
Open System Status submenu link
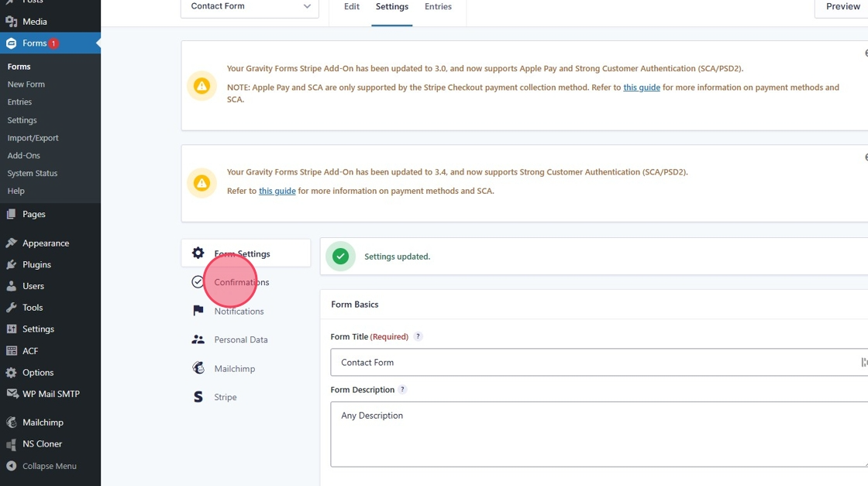[x=32, y=174]
